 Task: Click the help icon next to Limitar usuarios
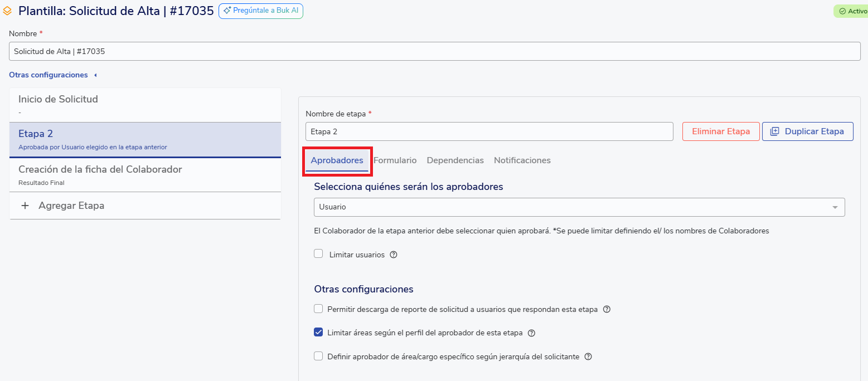click(394, 255)
